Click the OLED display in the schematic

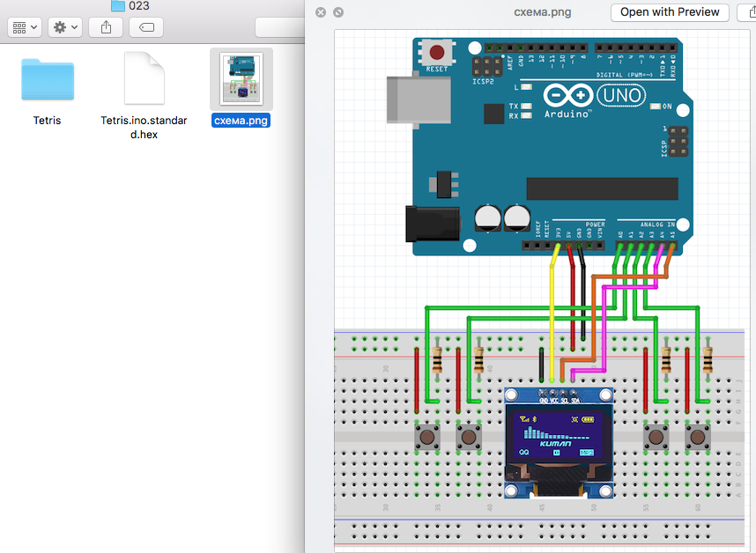[558, 435]
